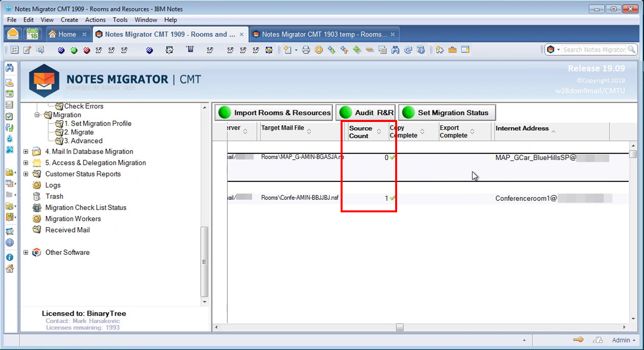
Task: Click the binoculars find icon in toolbar
Action: click(395, 50)
